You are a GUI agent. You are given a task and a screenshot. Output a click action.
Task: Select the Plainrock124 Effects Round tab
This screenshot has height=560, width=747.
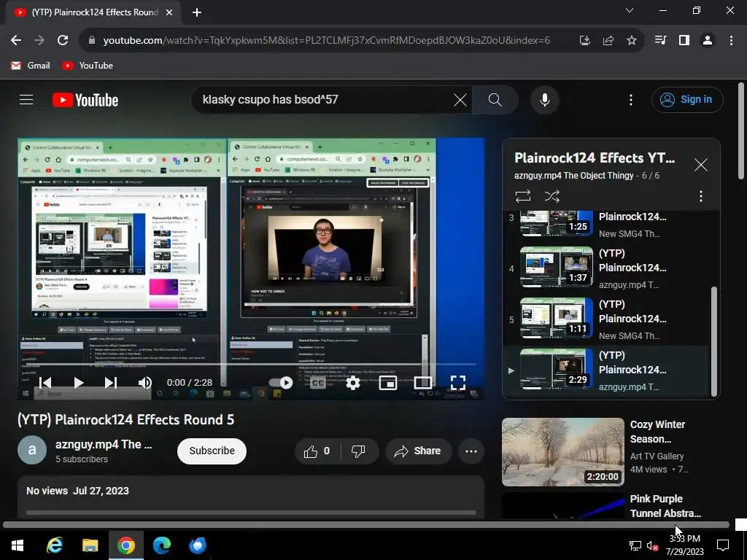tap(93, 12)
